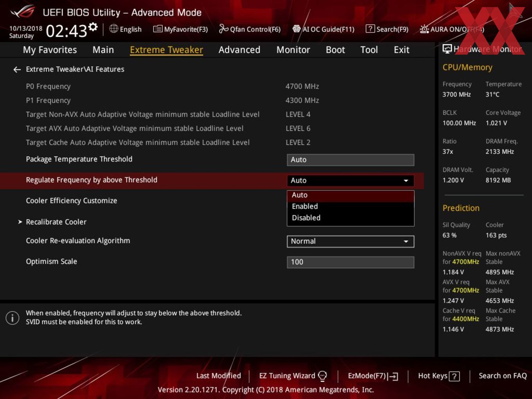The height and width of the screenshot is (399, 532).
Task: Click the Core Voltage 1.021 V reading
Action: (496, 123)
